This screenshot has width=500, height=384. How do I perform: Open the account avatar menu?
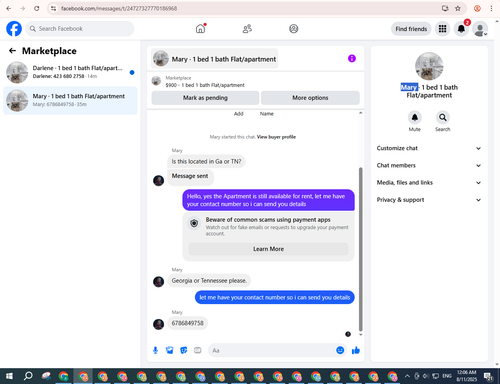click(480, 29)
